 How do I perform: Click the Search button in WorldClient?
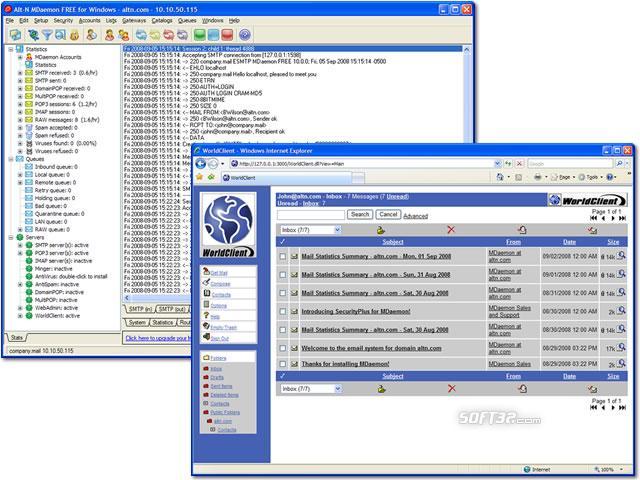click(360, 214)
